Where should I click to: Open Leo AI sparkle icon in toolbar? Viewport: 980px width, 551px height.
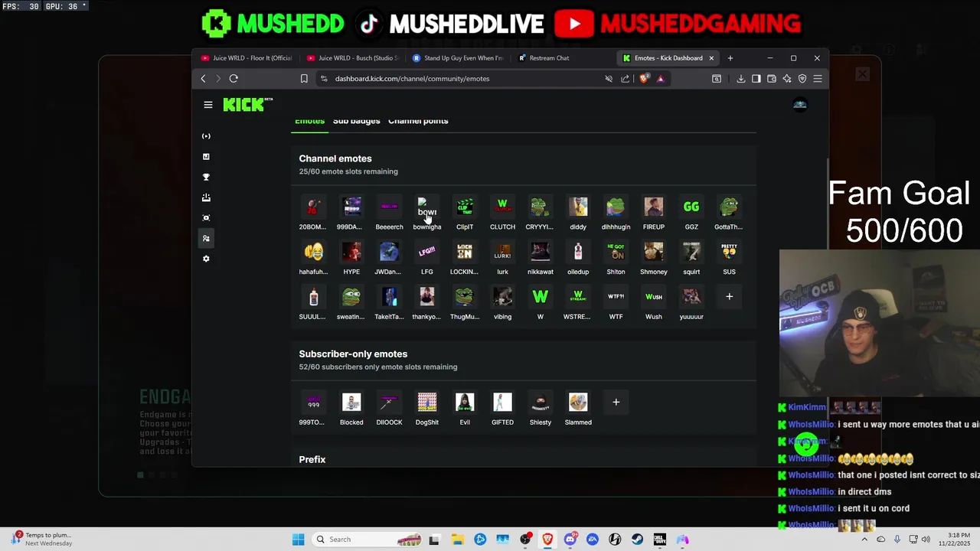coord(787,78)
